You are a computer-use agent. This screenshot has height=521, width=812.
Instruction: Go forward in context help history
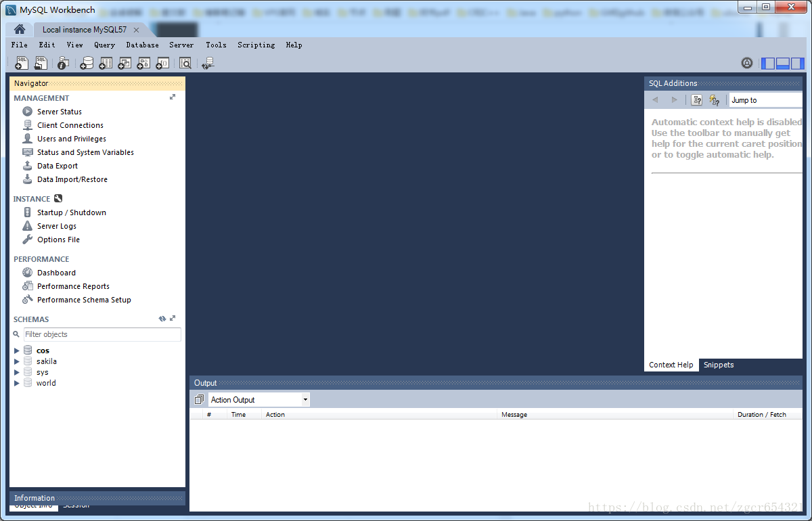coord(674,100)
